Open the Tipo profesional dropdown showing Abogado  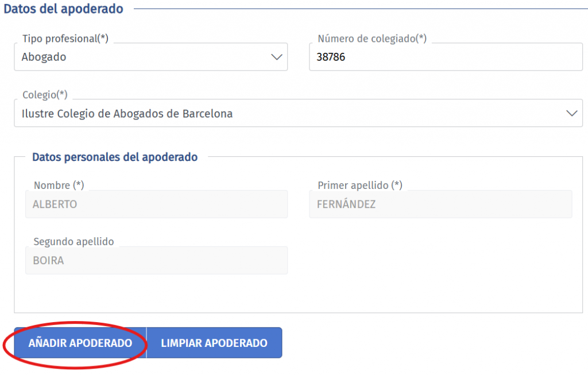pyautogui.click(x=150, y=57)
